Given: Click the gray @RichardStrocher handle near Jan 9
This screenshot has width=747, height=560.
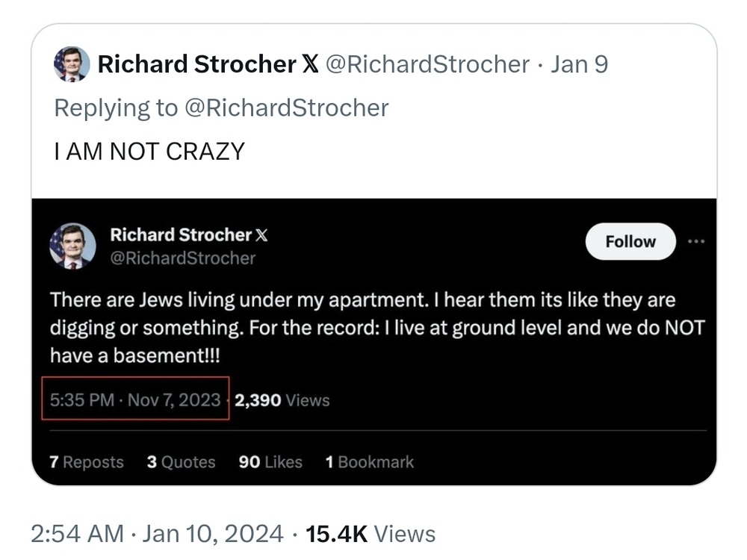Looking at the screenshot, I should 427,64.
